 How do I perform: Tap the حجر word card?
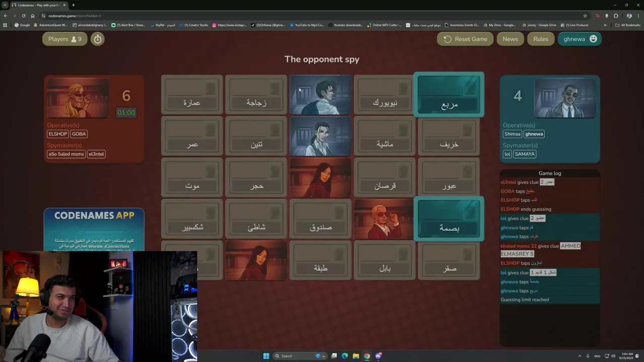click(x=256, y=177)
